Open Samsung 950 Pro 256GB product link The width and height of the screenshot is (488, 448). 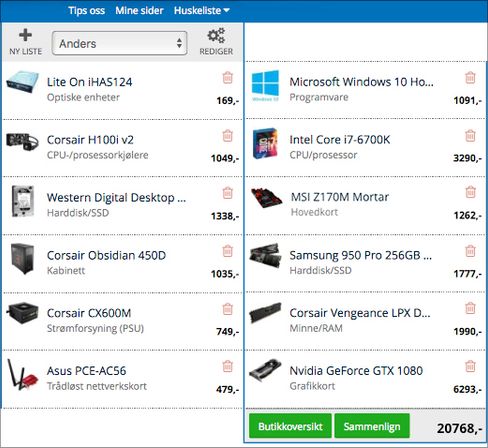click(x=361, y=255)
